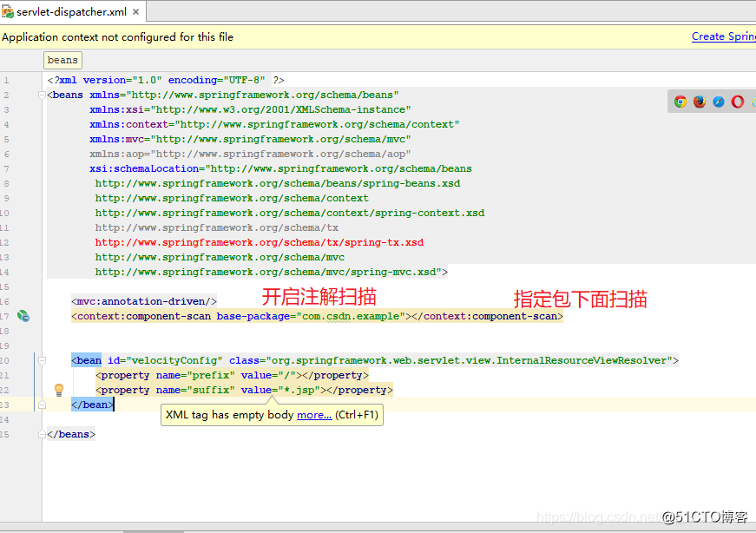756x533 pixels.
Task: Click the mvc:annotation-driven tag text
Action: click(x=144, y=301)
